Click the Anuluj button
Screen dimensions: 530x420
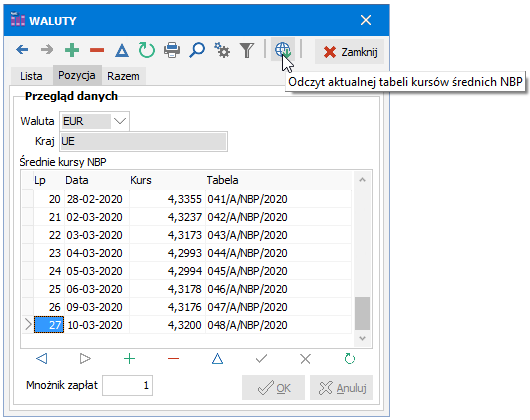[x=341, y=388]
